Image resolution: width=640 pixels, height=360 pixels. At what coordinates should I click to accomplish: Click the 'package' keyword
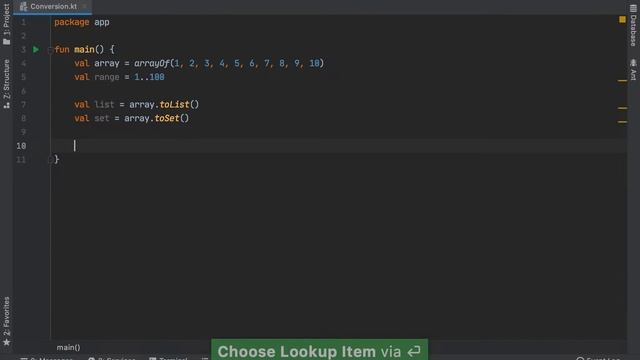[x=71, y=22]
